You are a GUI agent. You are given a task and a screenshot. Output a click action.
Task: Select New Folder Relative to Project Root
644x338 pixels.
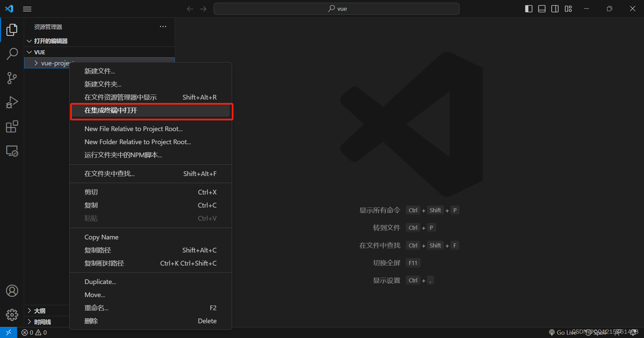tap(151, 142)
